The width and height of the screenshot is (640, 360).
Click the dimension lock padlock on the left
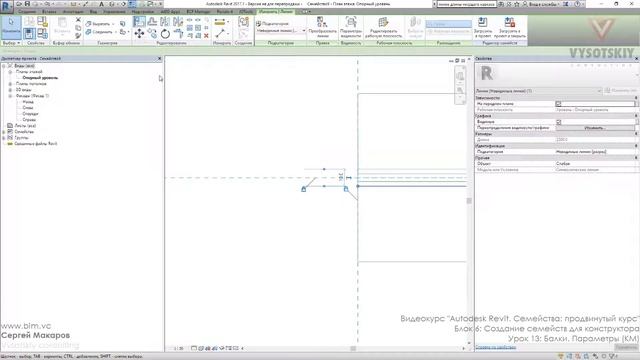(303, 189)
